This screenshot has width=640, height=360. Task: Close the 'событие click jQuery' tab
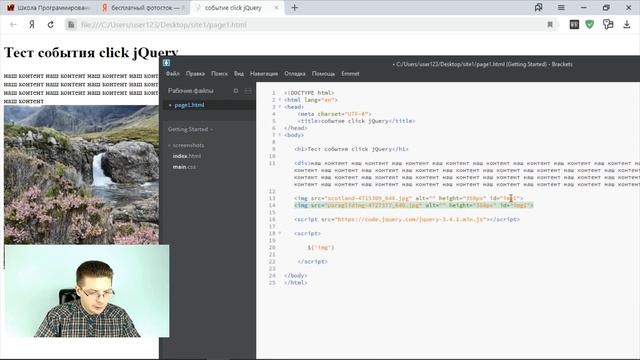pos(276,7)
